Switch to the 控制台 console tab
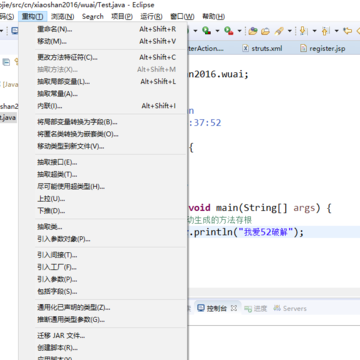This screenshot has width=360, height=360. (217, 308)
